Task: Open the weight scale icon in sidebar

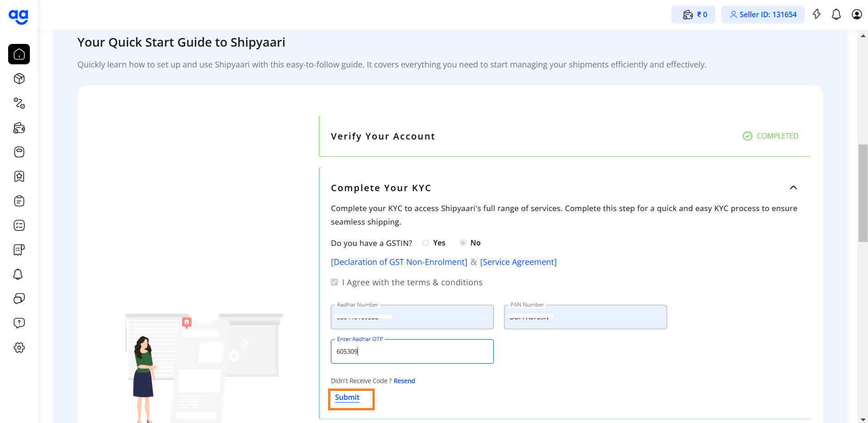Action: [19, 152]
